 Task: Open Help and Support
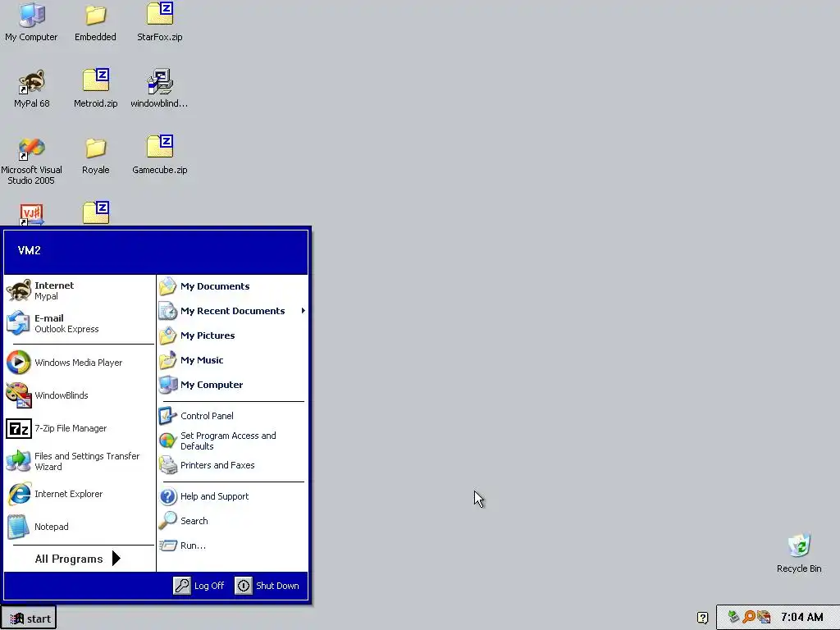click(232, 496)
